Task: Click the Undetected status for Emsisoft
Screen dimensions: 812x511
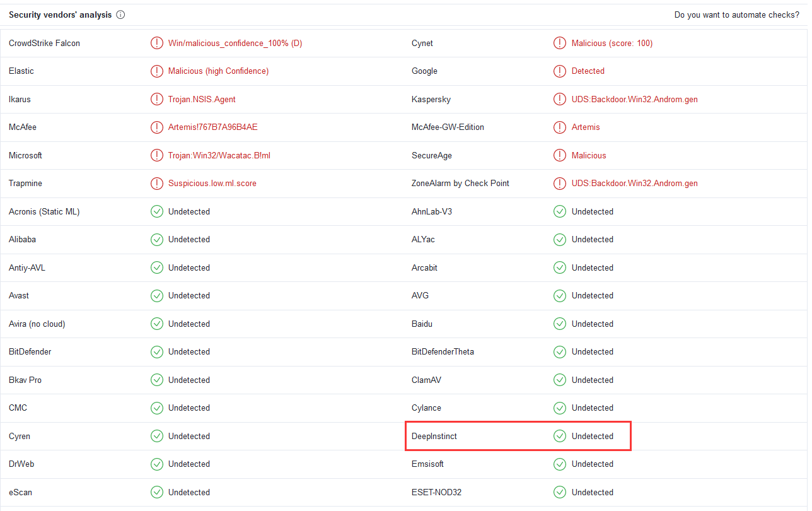Action: [592, 464]
